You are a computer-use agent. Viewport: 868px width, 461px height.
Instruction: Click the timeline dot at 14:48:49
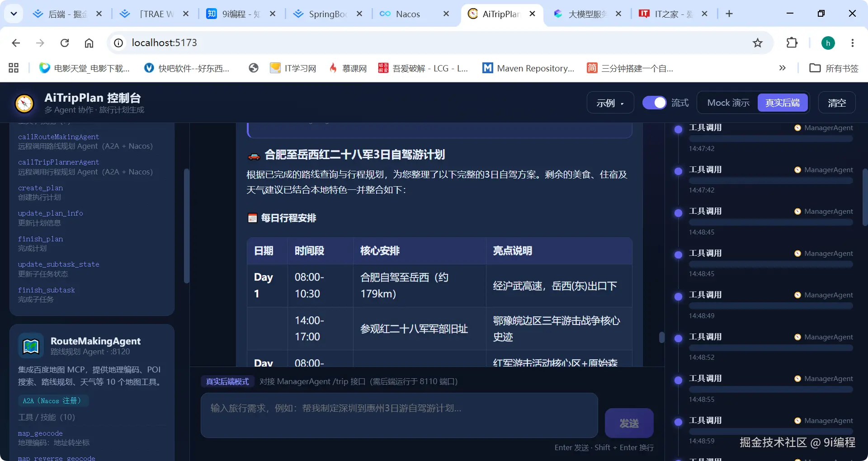click(x=678, y=296)
